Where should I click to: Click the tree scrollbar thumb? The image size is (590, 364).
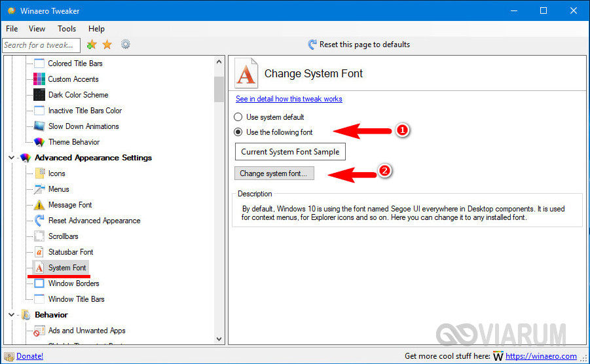pyautogui.click(x=219, y=89)
